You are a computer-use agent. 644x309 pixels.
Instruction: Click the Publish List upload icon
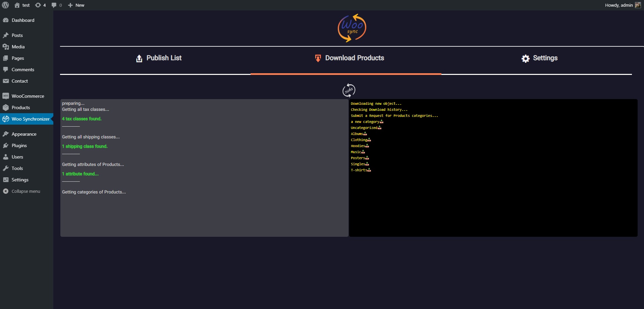[x=139, y=58]
